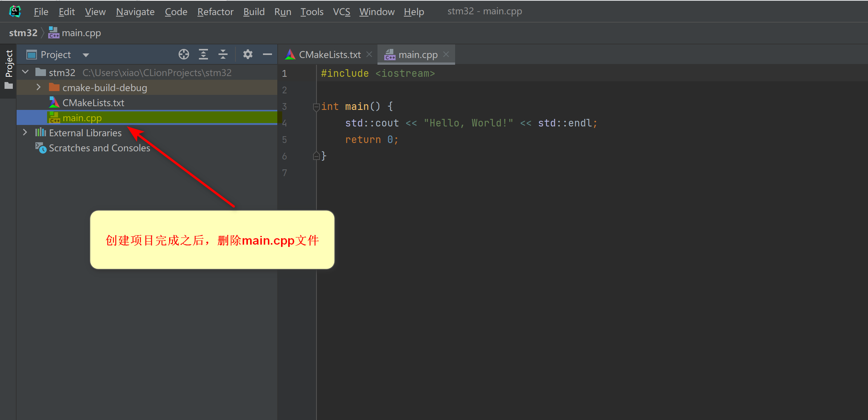Collapse the stm32 root folder
Image resolution: width=868 pixels, height=420 pixels.
click(25, 72)
